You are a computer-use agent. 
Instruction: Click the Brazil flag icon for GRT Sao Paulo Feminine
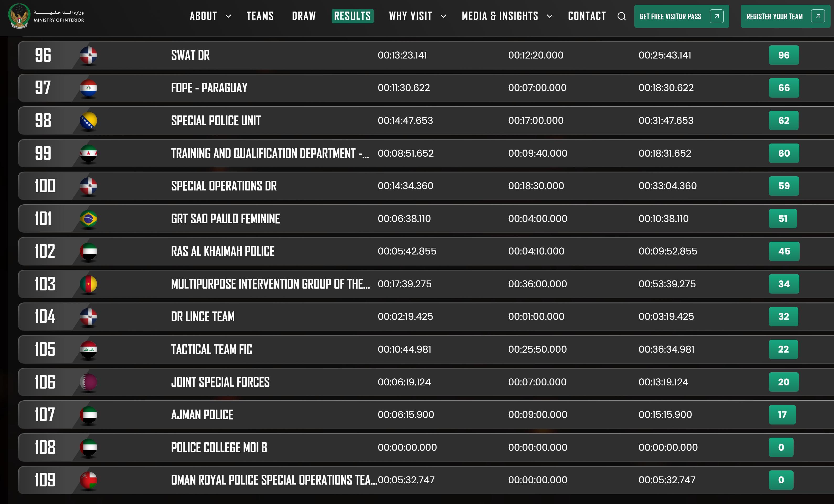tap(88, 219)
